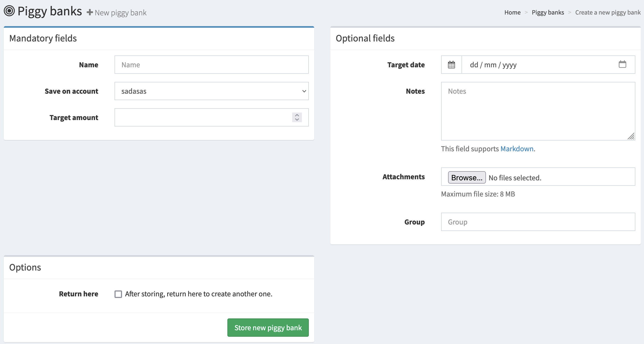Click the Target amount down arrow
The height and width of the screenshot is (344, 644).
point(297,120)
